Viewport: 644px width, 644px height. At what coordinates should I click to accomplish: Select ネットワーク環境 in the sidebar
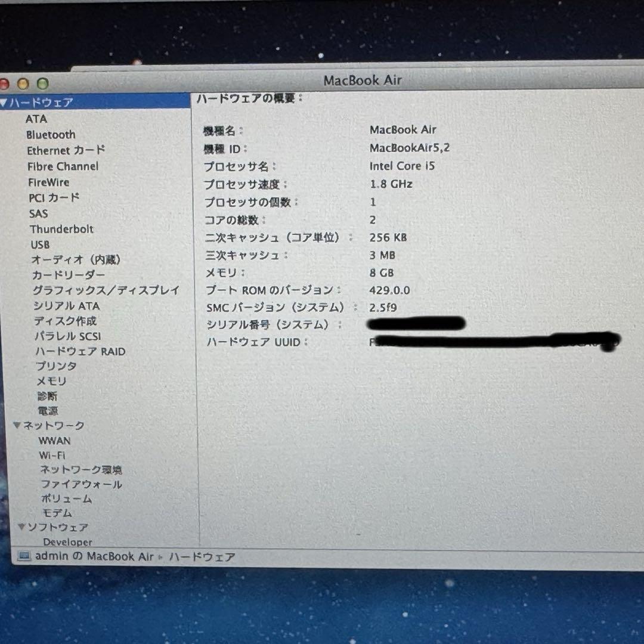(81, 470)
